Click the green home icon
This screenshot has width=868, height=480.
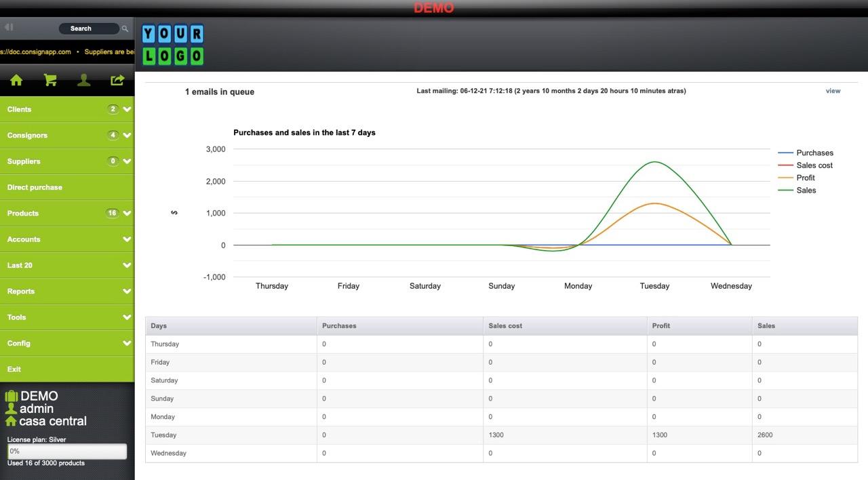(x=16, y=80)
